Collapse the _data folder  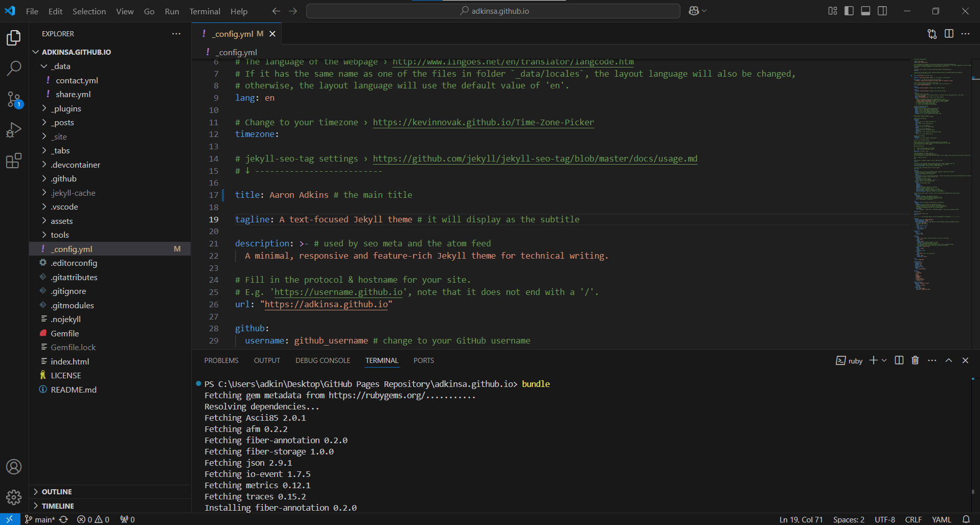click(x=44, y=66)
